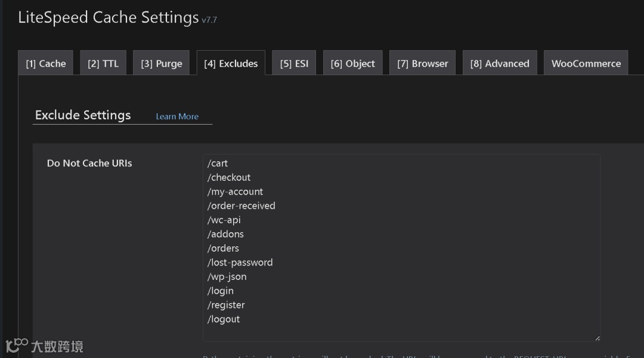The image size is (644, 358).
Task: Click the Exclude Settings heading
Action: [x=83, y=115]
